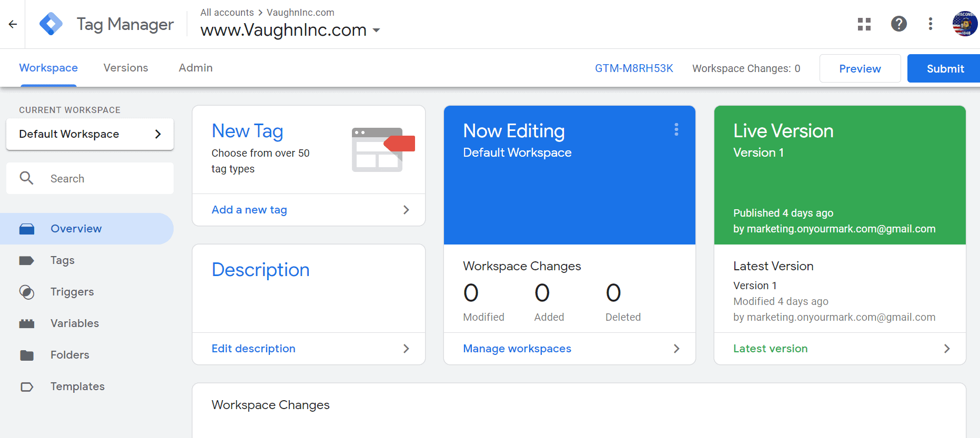The image size is (980, 438).
Task: Open the Google apps grid icon
Action: point(864,24)
